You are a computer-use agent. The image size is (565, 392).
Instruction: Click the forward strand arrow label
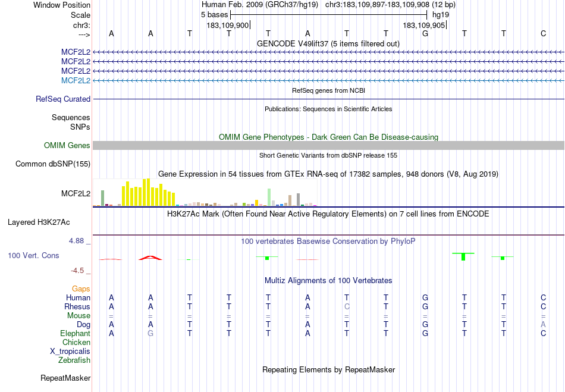[84, 35]
